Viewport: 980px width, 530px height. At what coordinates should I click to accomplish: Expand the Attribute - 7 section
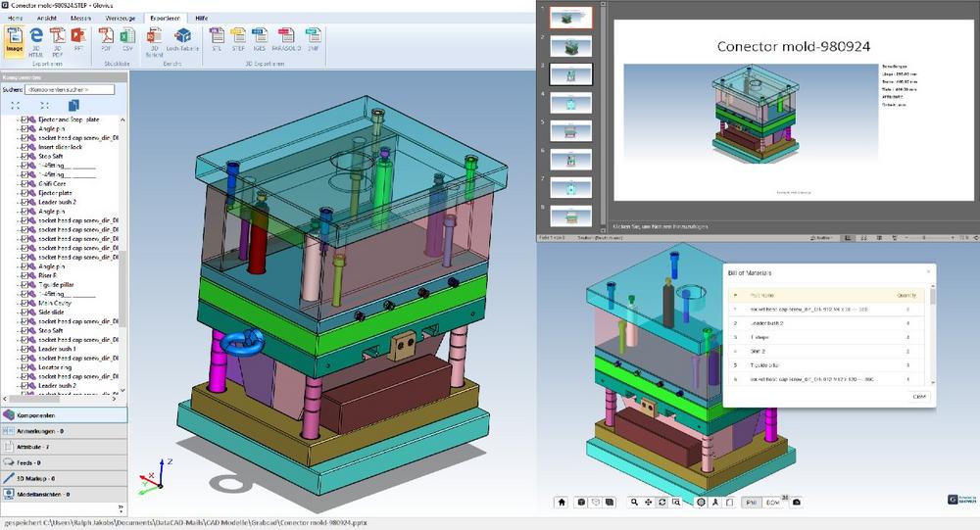click(64, 447)
